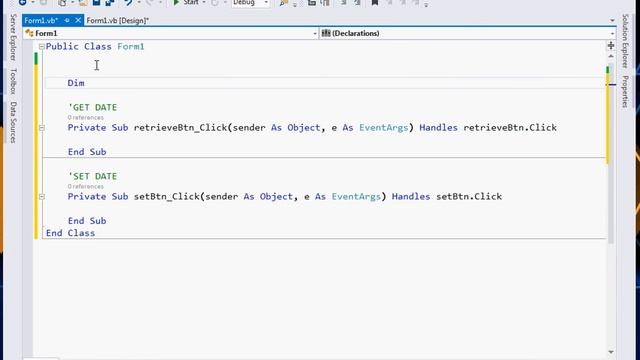Switch to the Form1.vb code tab
The width and height of the screenshot is (640, 360).
click(41, 20)
